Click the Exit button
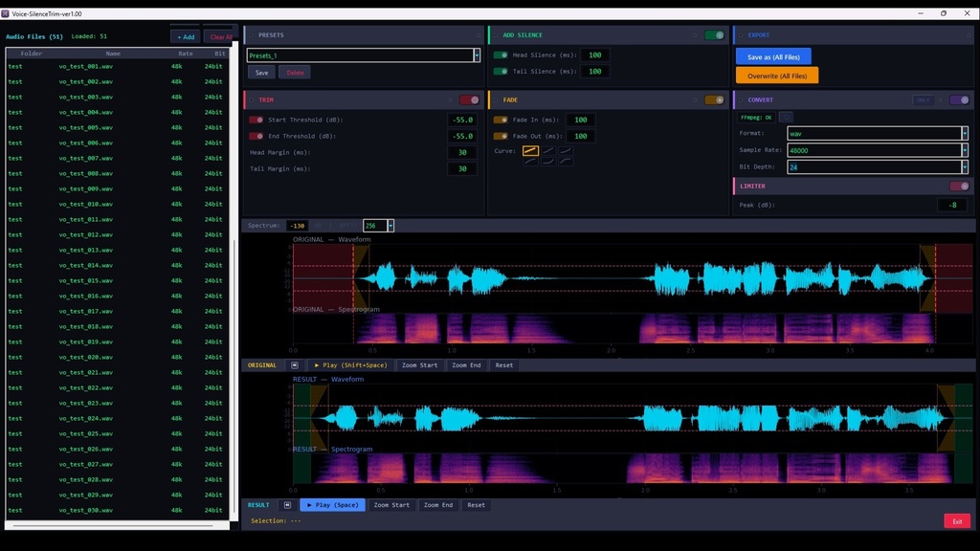Screen dimensions: 980x551 (957, 521)
